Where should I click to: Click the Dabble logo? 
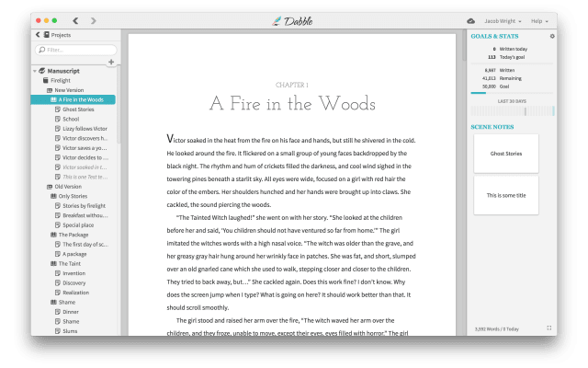(x=292, y=21)
